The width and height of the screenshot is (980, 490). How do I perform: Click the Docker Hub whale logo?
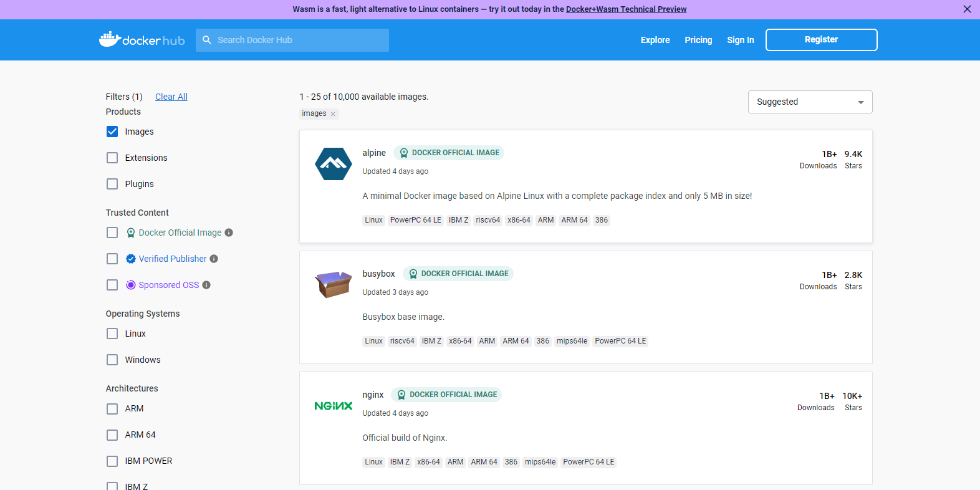tap(142, 39)
